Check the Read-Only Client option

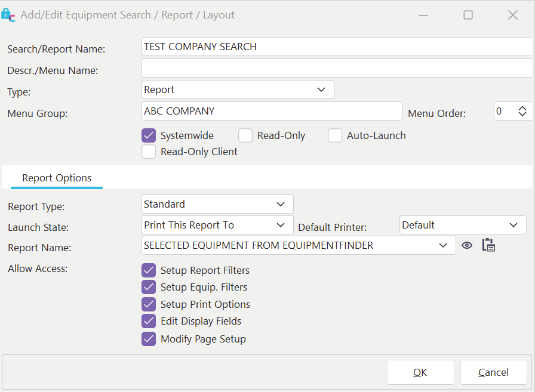click(149, 152)
